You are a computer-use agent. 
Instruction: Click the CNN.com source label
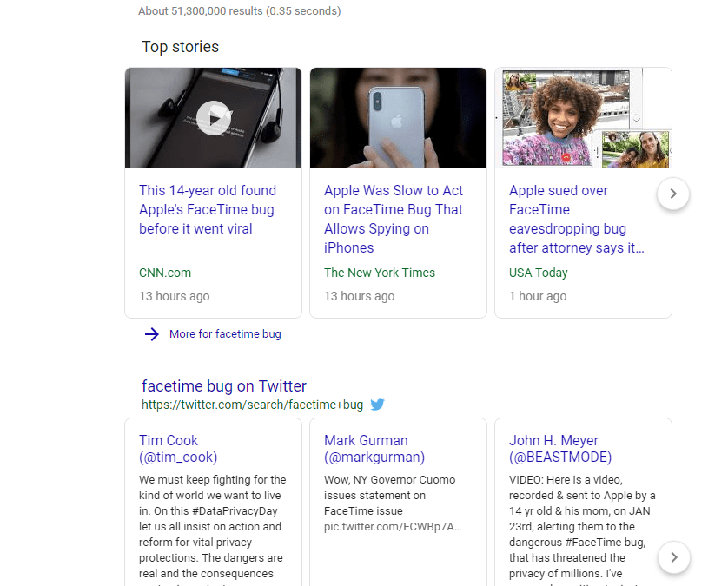pos(165,273)
